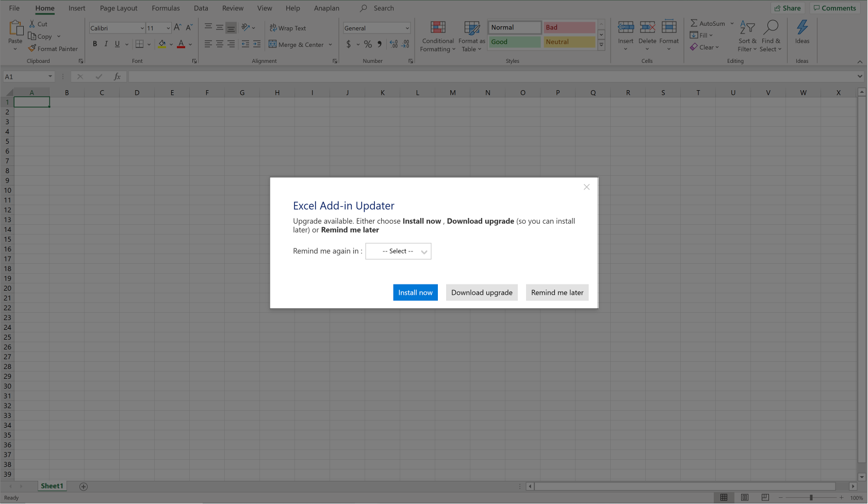Click the Download upgrade button
This screenshot has width=868, height=504.
tap(481, 292)
